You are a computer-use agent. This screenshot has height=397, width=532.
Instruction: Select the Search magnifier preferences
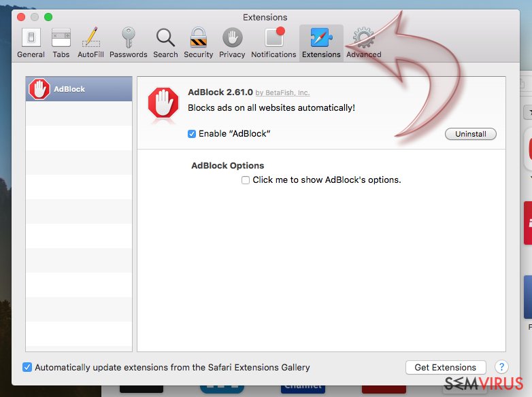coord(165,43)
